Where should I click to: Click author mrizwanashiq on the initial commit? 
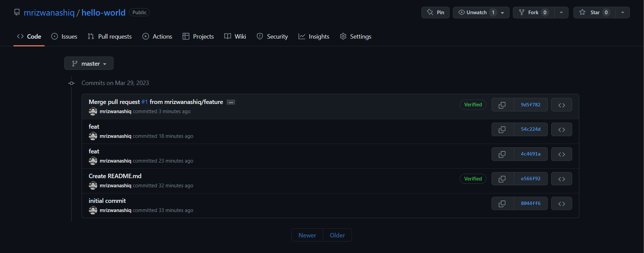(x=116, y=210)
